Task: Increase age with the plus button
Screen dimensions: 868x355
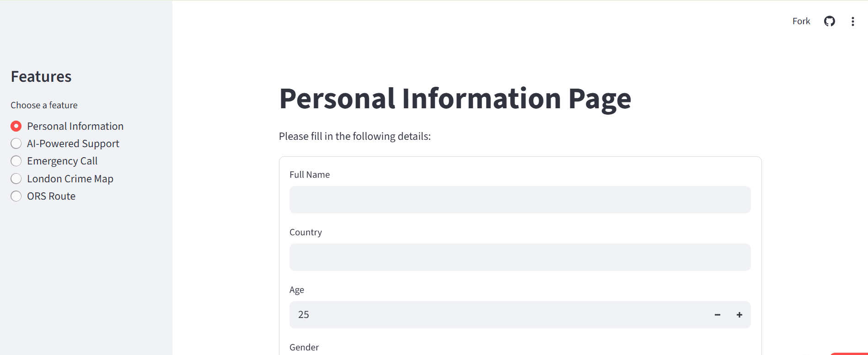Action: click(739, 315)
